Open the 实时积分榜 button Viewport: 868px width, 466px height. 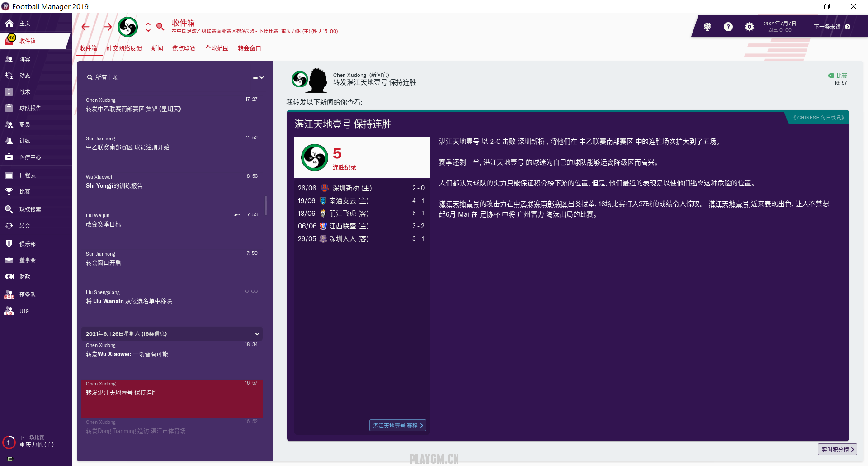[837, 449]
